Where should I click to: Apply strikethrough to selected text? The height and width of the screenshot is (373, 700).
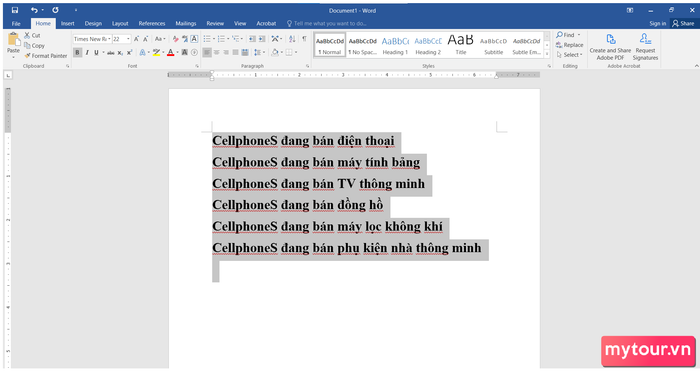(x=111, y=53)
